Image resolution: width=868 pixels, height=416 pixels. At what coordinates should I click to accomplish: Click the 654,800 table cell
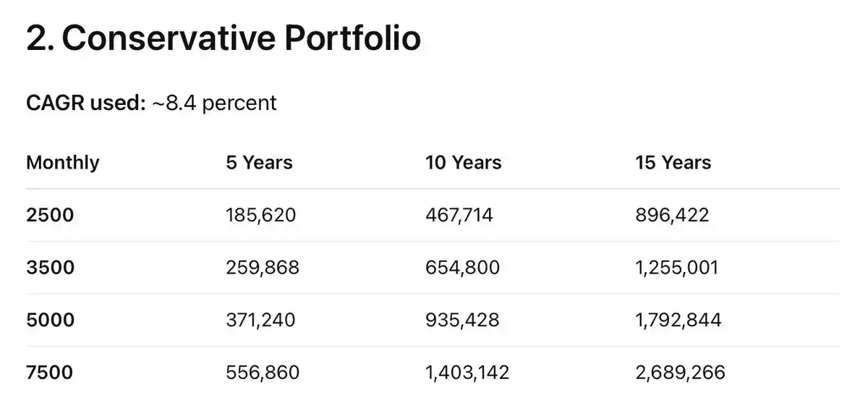pos(462,268)
